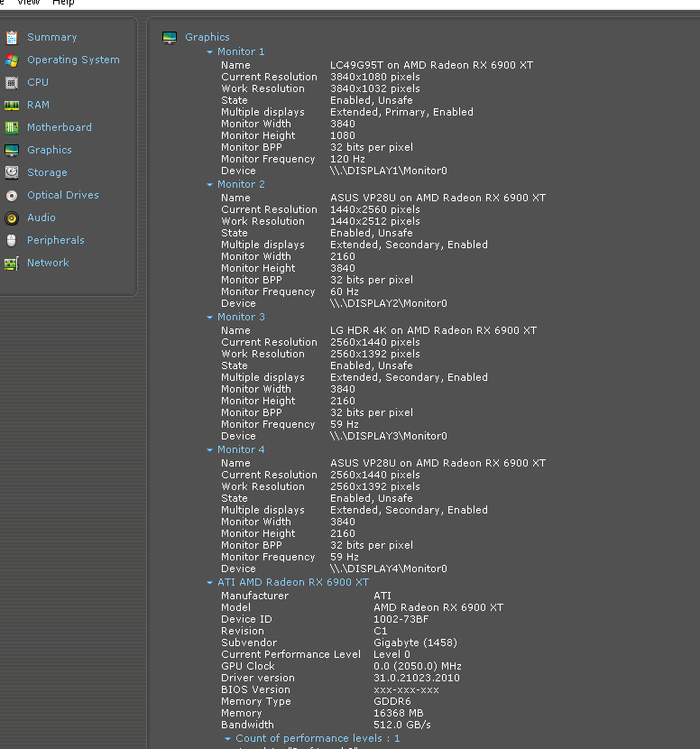Click the Storage hard drive icon
The image size is (700, 749).
(x=12, y=172)
